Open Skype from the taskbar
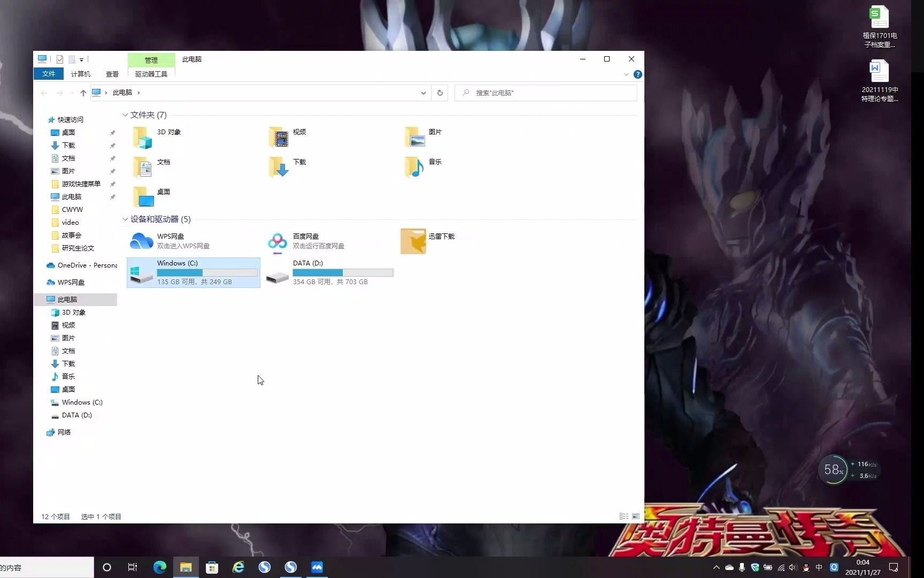 point(264,567)
